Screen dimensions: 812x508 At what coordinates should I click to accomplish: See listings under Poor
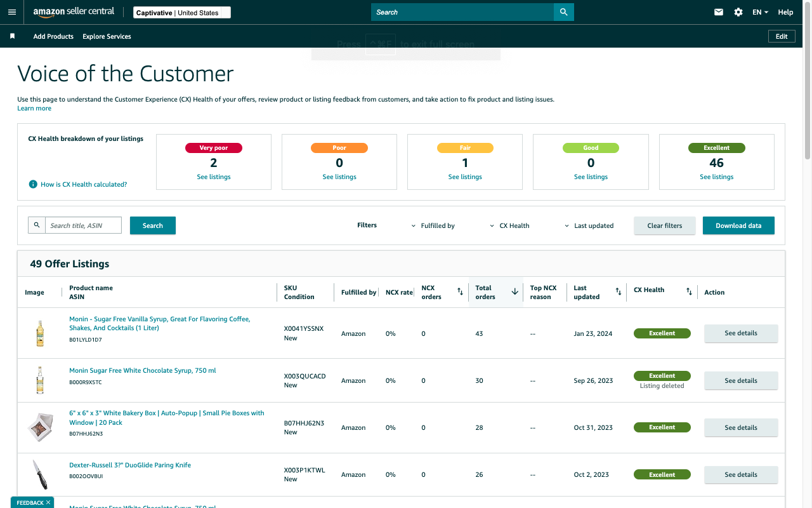(339, 177)
